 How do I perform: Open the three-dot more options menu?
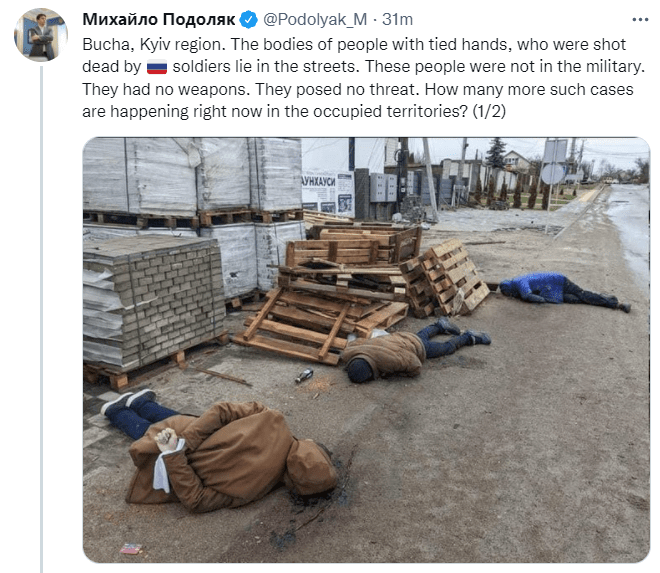[640, 20]
